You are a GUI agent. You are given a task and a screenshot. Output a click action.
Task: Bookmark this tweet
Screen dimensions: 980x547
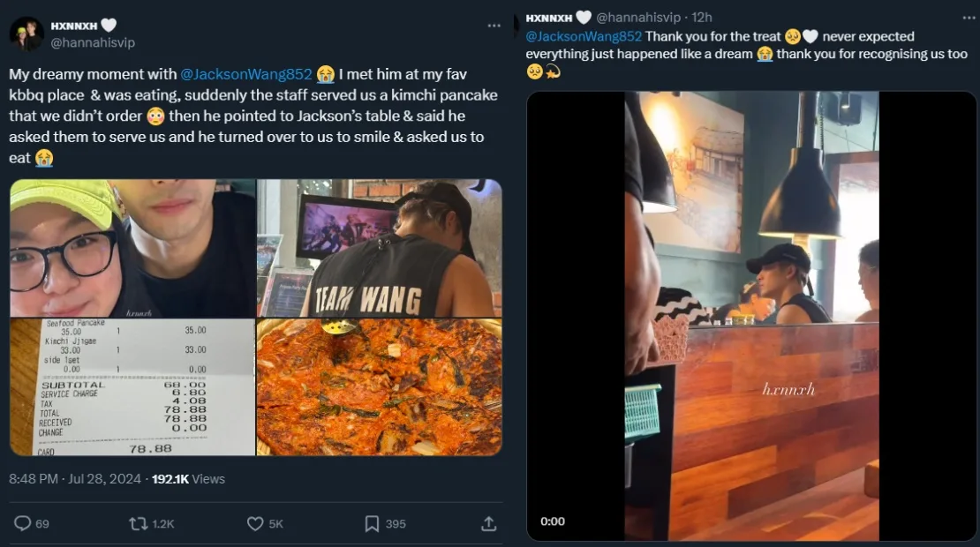tap(373, 523)
